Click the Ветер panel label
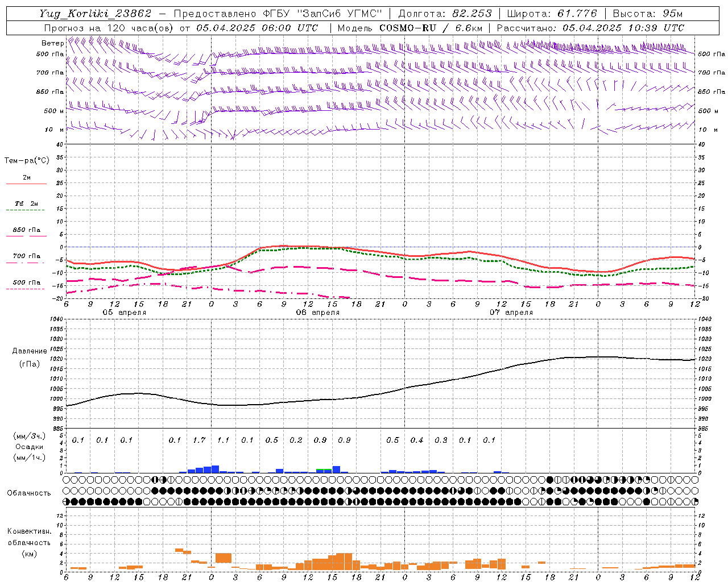 (x=52, y=43)
